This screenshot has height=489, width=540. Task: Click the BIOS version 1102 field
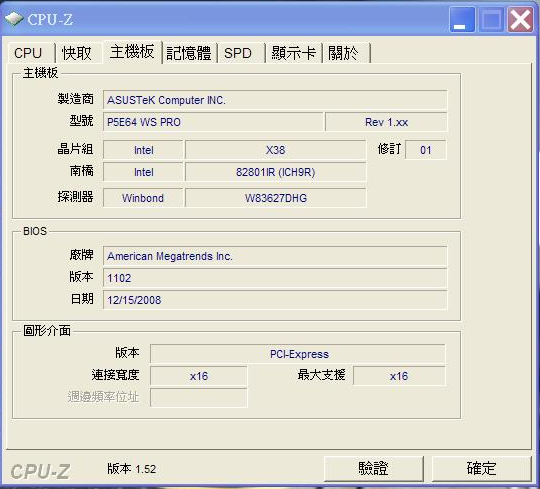pyautogui.click(x=275, y=278)
